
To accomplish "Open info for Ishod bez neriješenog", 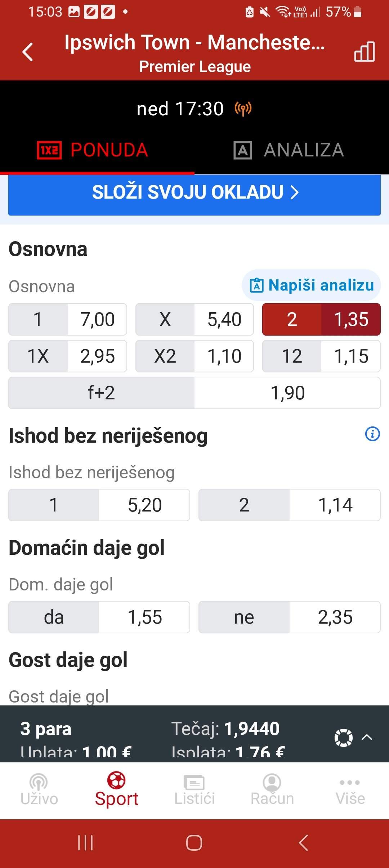I will click(x=372, y=434).
